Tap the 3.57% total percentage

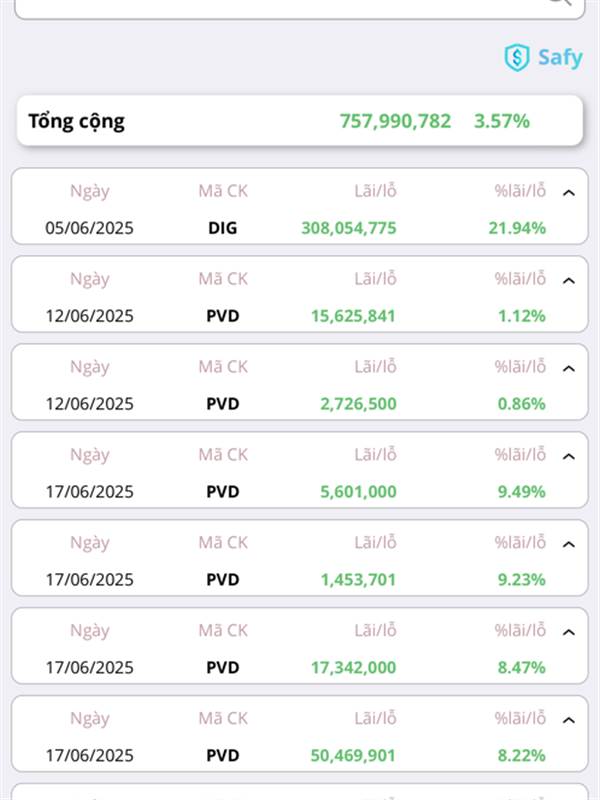pos(502,121)
